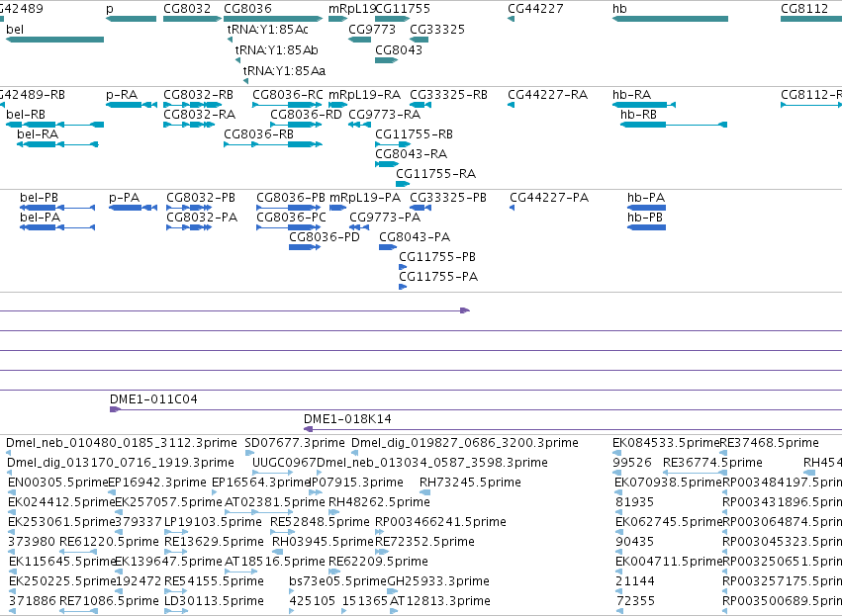Open protein 'p-PA'

124,198
